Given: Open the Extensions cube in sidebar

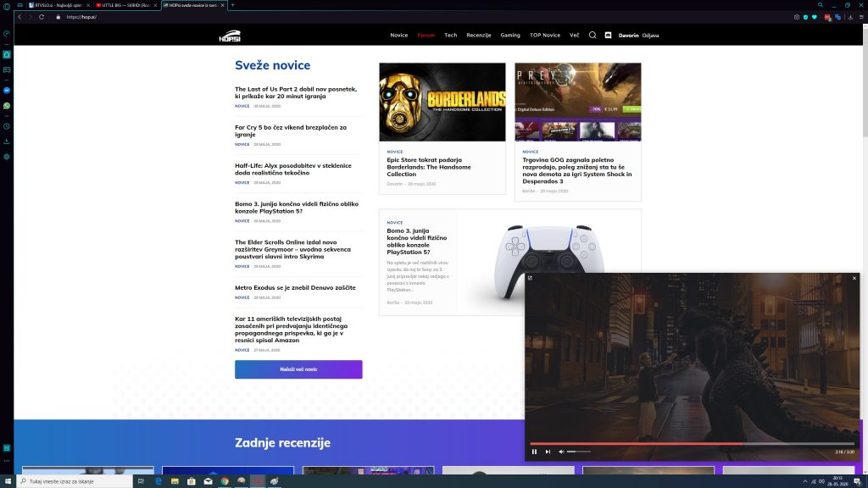Looking at the screenshot, I should coord(7,157).
